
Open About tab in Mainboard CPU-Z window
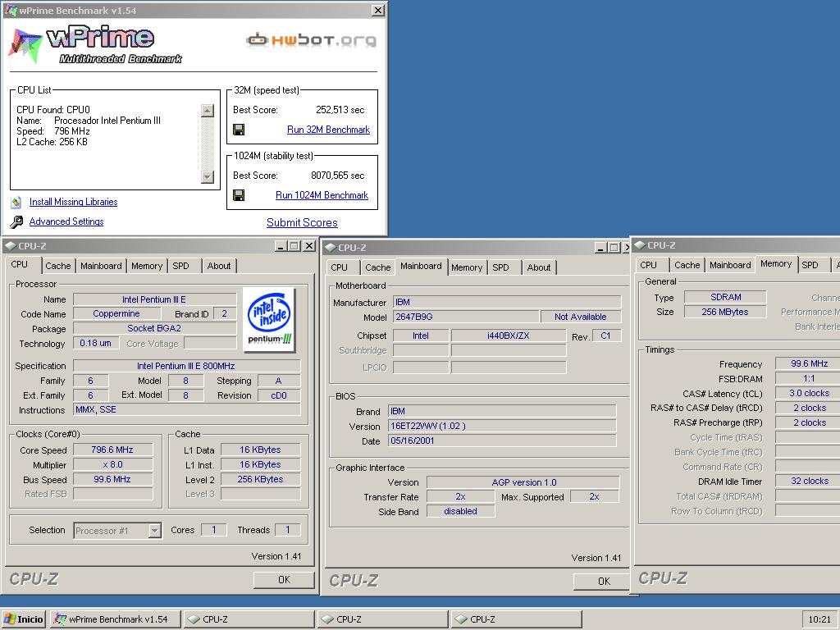(x=539, y=267)
